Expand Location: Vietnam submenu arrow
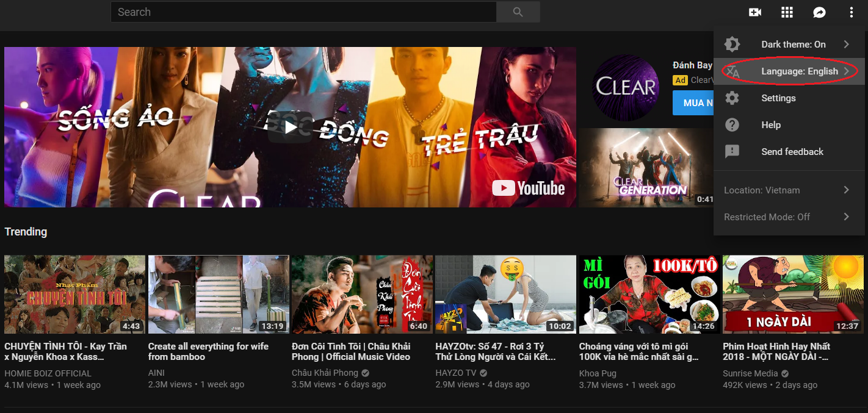The image size is (868, 413). coord(847,190)
